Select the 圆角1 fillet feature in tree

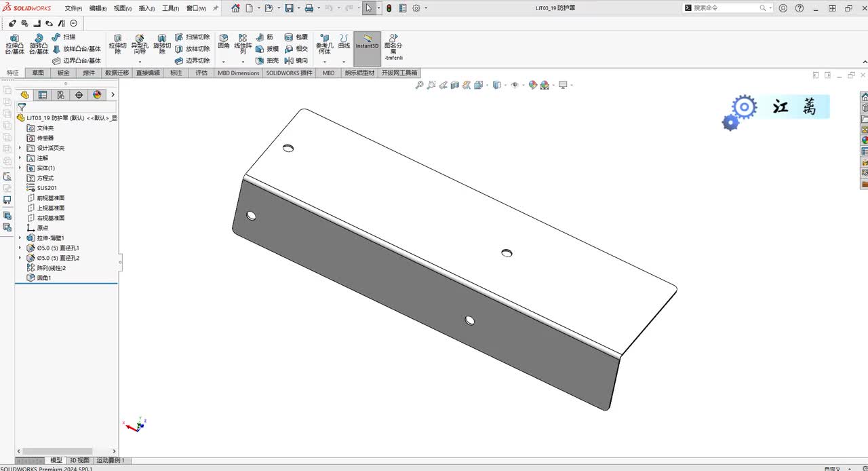[44, 278]
